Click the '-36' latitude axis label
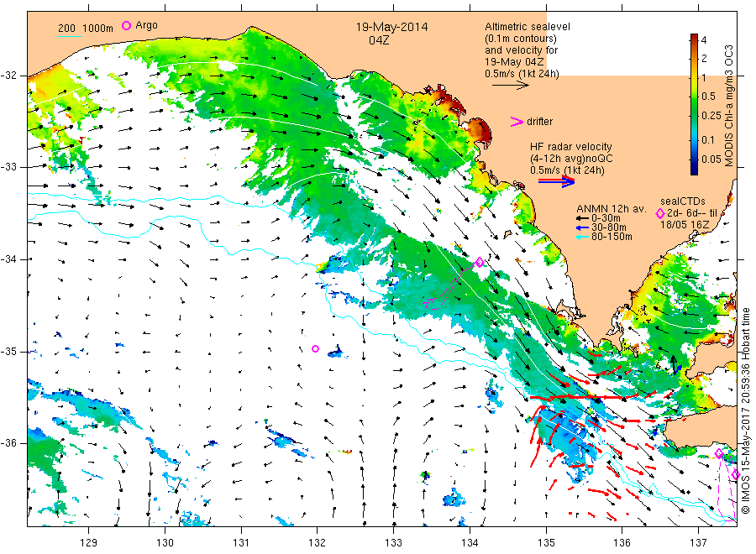The image size is (756, 554). 9,443
